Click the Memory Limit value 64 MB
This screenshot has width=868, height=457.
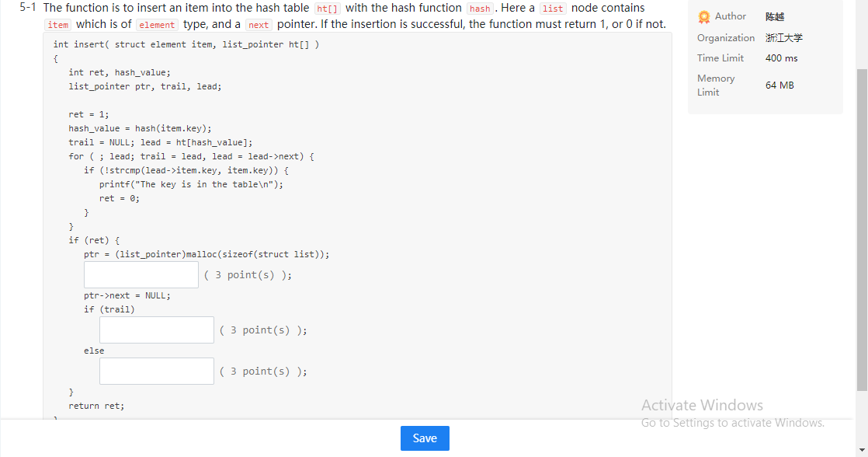click(x=779, y=85)
